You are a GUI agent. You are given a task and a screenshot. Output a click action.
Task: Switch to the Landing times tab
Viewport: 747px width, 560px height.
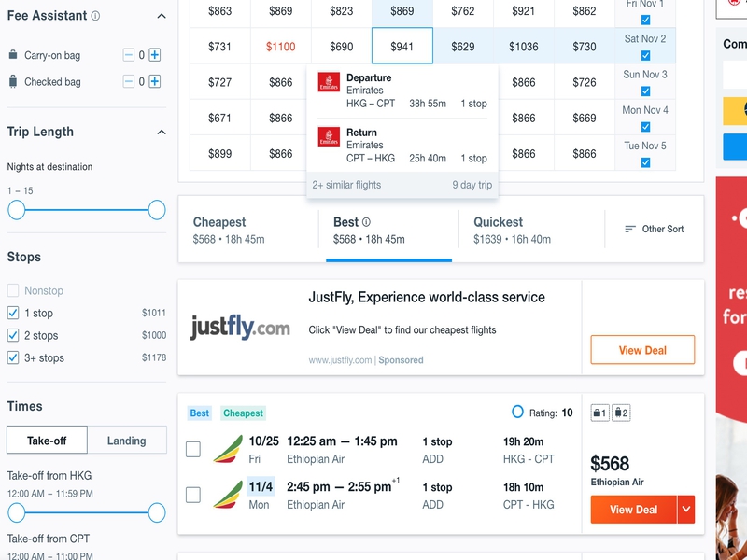pos(126,441)
